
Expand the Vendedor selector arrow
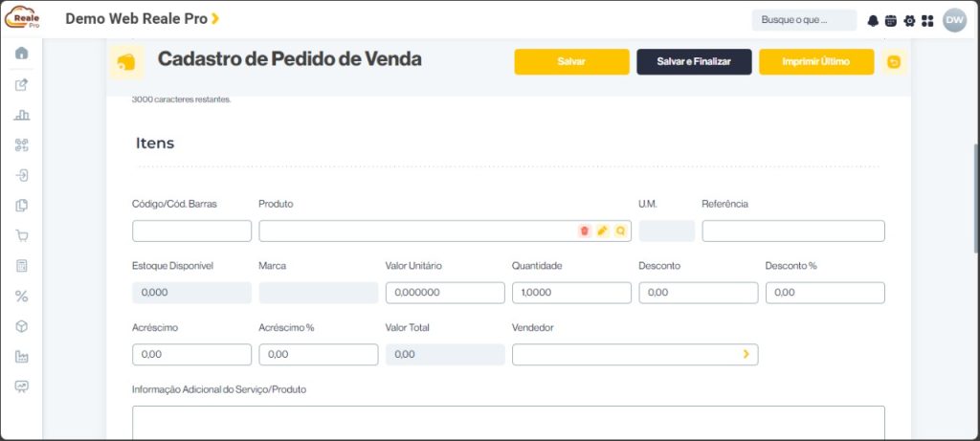(746, 354)
